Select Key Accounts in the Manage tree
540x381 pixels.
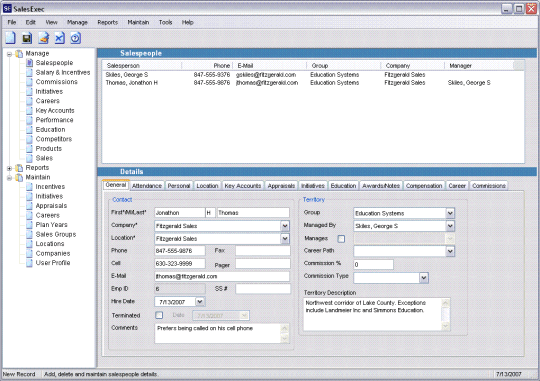pos(55,110)
